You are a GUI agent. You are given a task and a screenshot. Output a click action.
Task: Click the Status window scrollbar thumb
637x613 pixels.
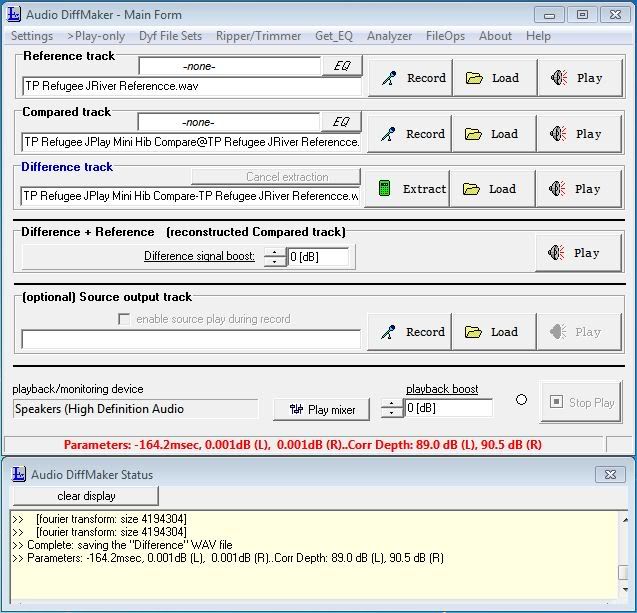click(x=624, y=572)
